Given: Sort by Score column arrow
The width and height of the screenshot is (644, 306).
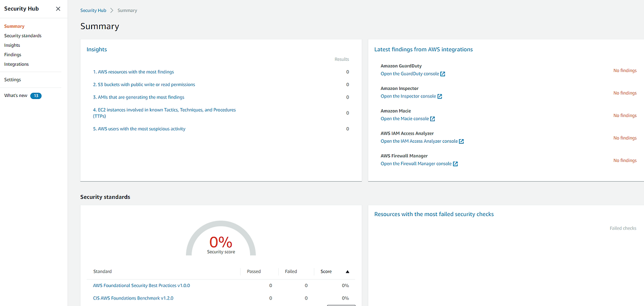Looking at the screenshot, I should (x=347, y=272).
